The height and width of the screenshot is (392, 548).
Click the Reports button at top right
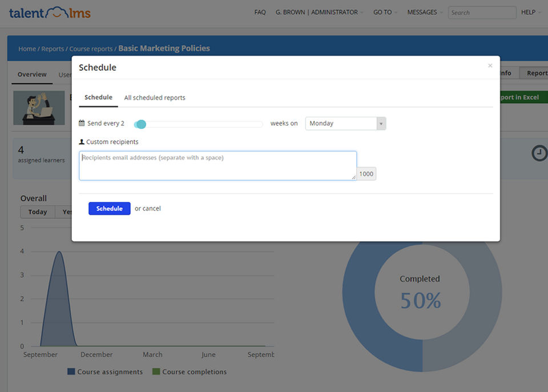(x=534, y=73)
